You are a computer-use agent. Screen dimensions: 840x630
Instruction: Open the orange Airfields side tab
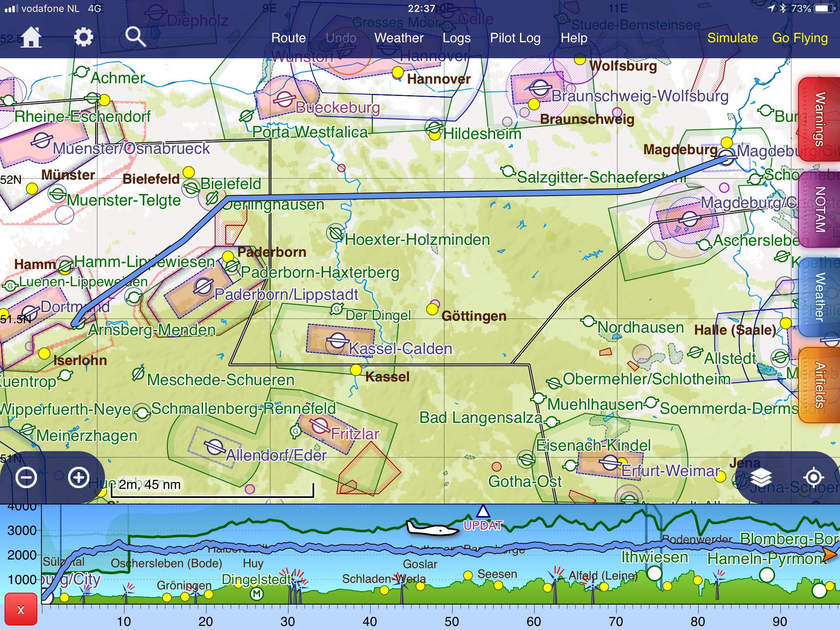(819, 385)
